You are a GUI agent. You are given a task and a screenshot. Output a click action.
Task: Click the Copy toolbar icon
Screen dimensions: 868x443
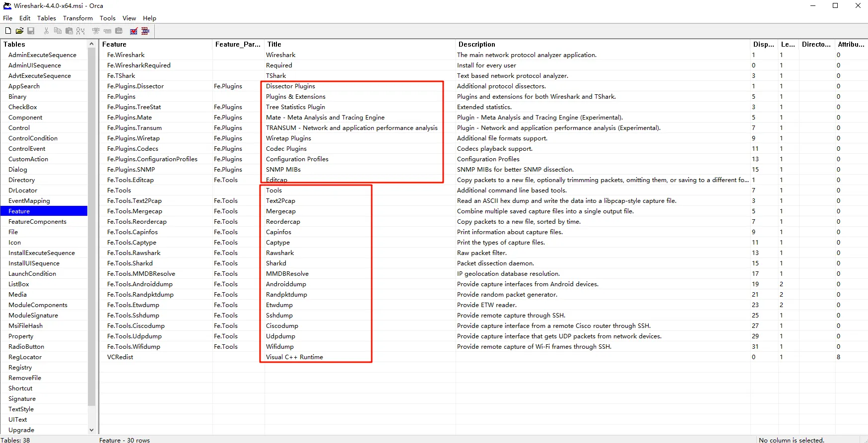click(x=58, y=31)
